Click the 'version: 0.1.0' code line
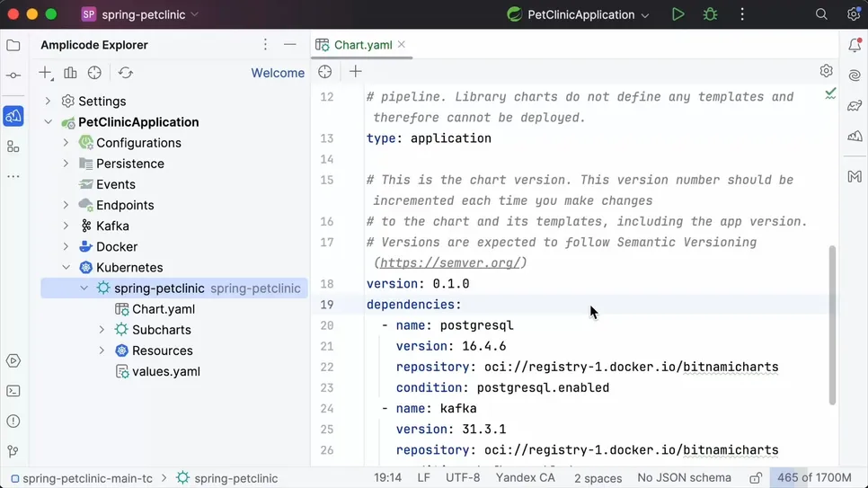868x488 pixels. click(x=418, y=284)
